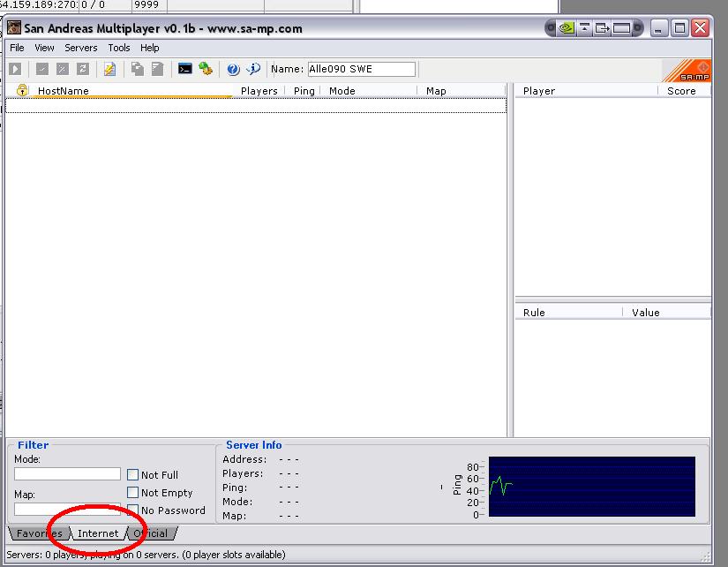Viewport: 728px width, 567px height.
Task: Click the About info bubble icon
Action: tap(253, 69)
